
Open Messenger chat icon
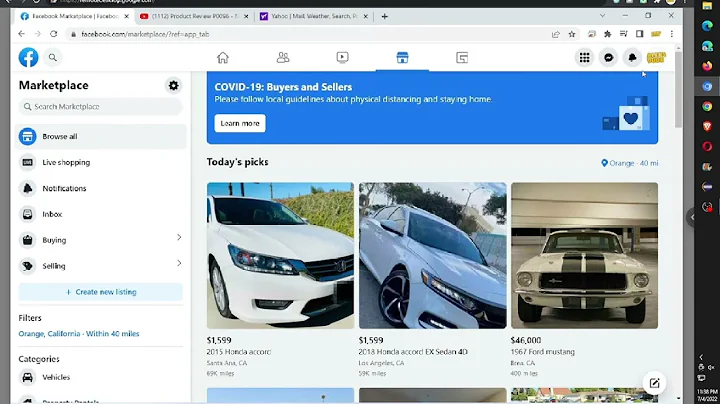coord(608,57)
